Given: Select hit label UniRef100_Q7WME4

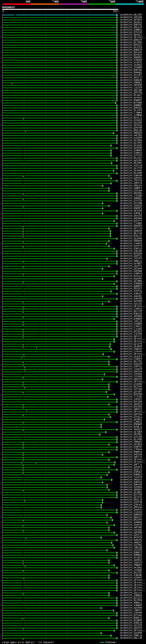Looking at the screenshot, I should coord(131,151).
